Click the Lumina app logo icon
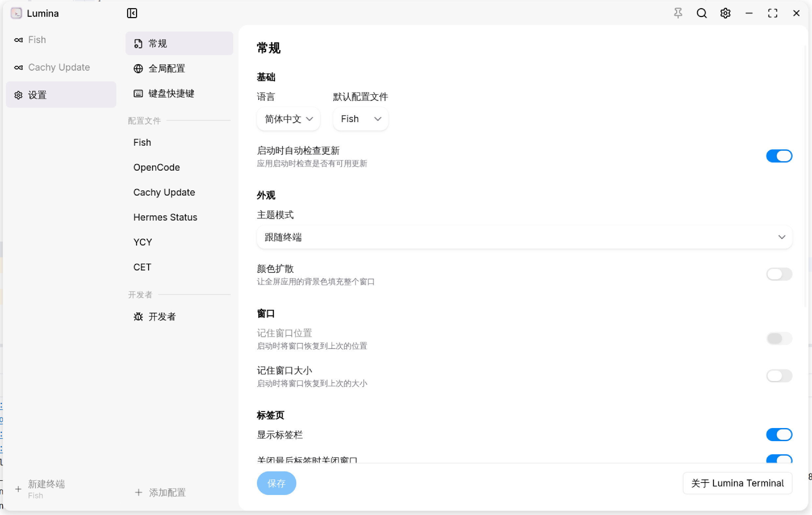This screenshot has height=515, width=812. tap(16, 13)
